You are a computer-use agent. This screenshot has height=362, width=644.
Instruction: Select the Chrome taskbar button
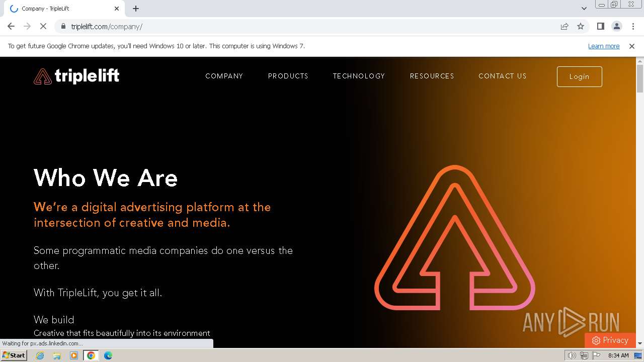click(x=91, y=355)
